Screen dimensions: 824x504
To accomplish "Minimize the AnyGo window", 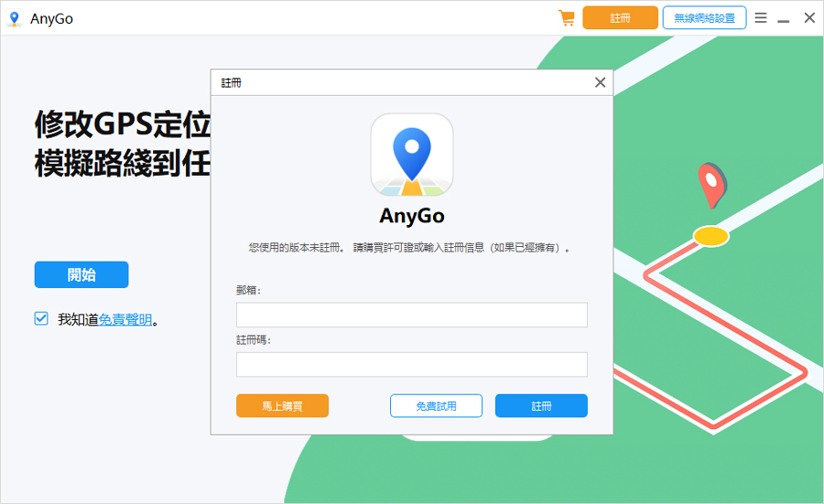I will (784, 20).
